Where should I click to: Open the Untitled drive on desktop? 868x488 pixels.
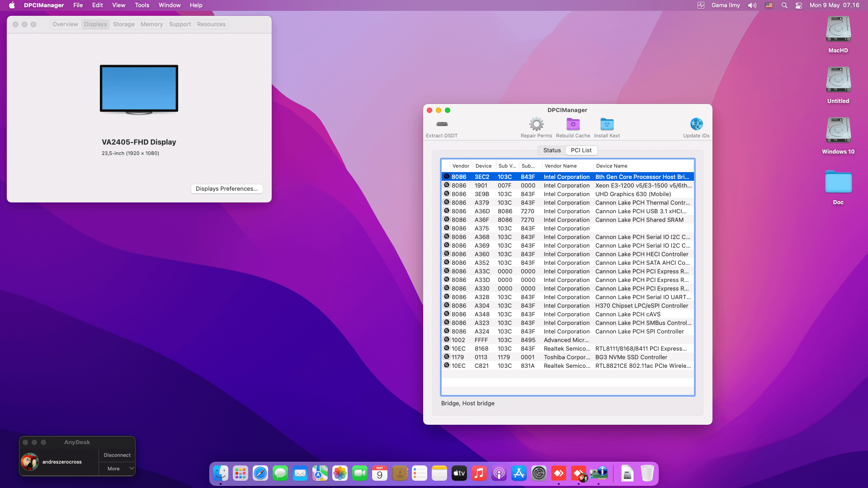pyautogui.click(x=838, y=80)
